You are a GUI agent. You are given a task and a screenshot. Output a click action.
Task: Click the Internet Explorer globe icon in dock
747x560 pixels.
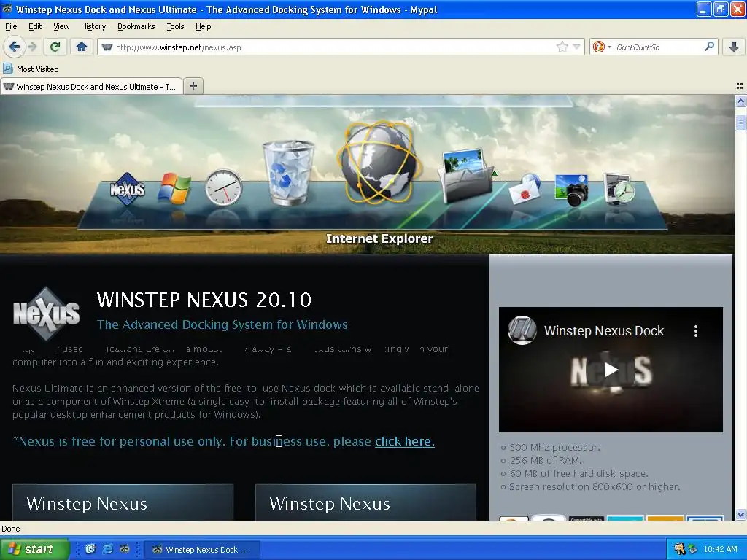tap(379, 162)
